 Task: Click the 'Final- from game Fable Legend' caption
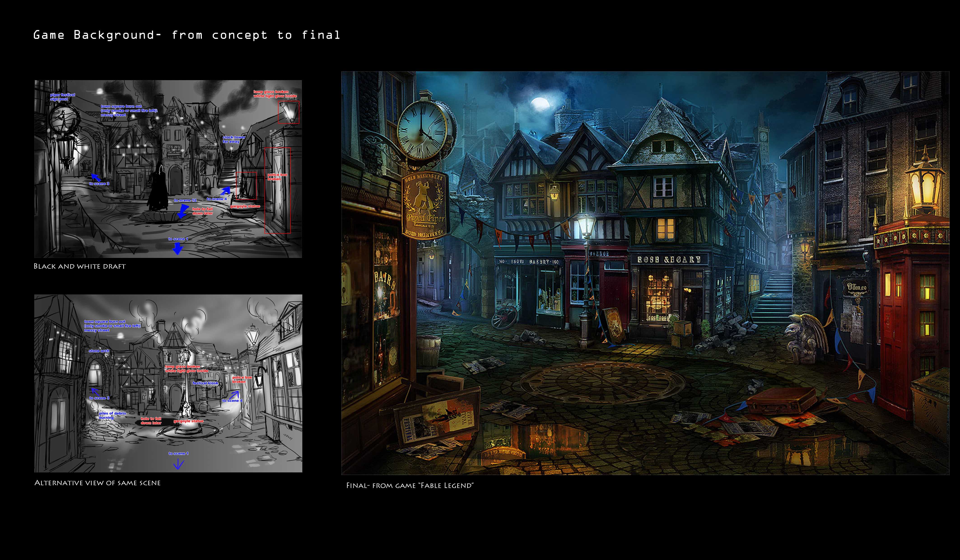pyautogui.click(x=410, y=485)
